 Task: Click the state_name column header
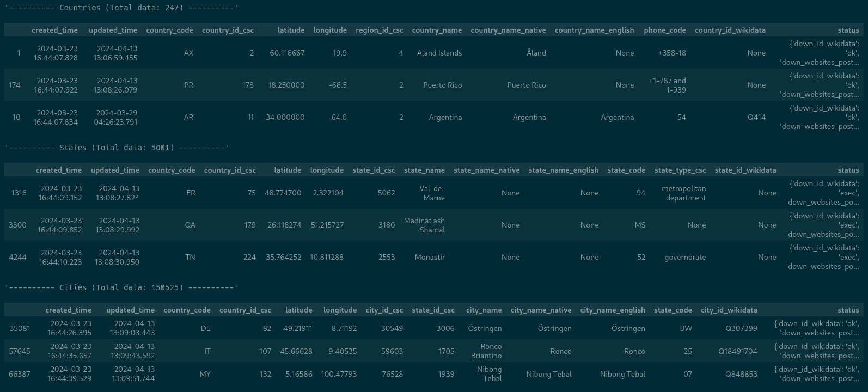pos(424,170)
